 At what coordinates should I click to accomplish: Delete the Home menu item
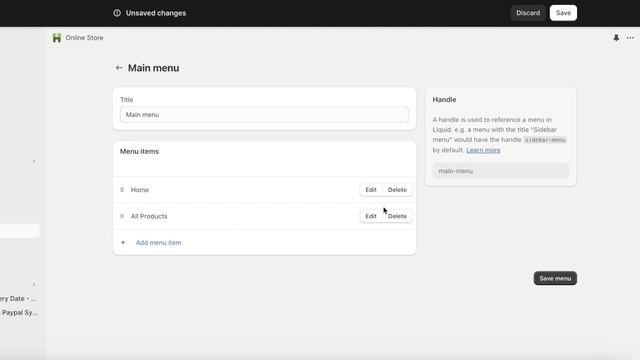[x=397, y=190]
